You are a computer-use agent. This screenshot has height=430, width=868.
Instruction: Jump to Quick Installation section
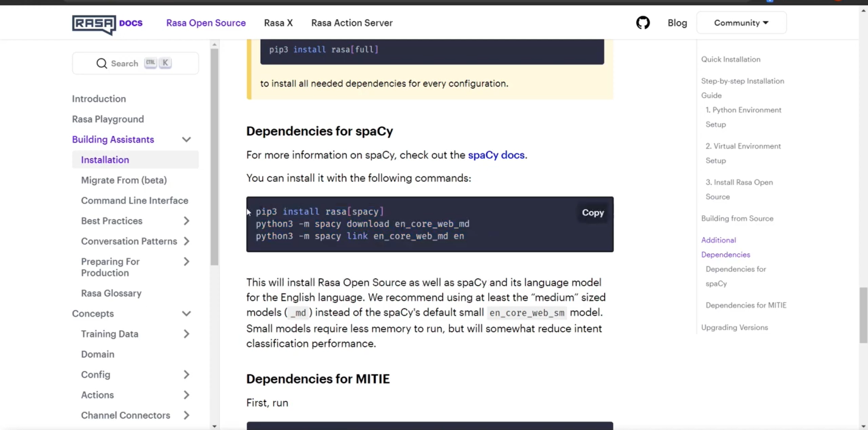(730, 59)
